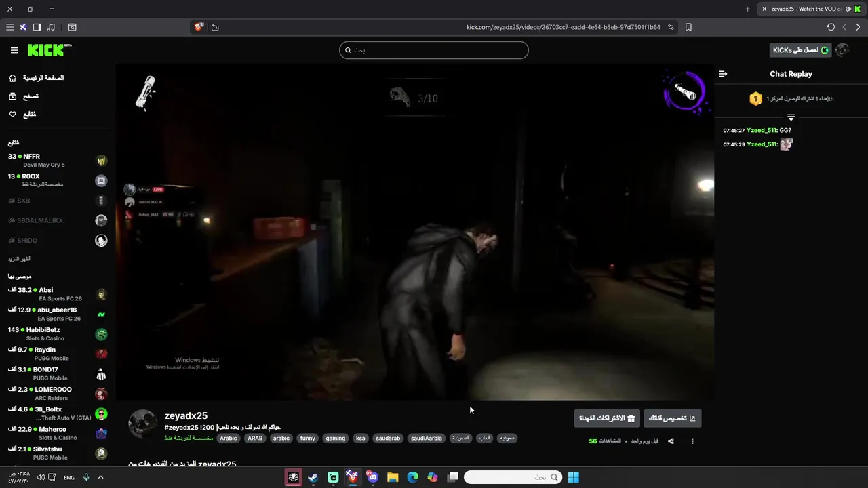Image resolution: width=868 pixels, height=488 pixels.
Task: Open the offline SXB channel
Action: pos(58,201)
